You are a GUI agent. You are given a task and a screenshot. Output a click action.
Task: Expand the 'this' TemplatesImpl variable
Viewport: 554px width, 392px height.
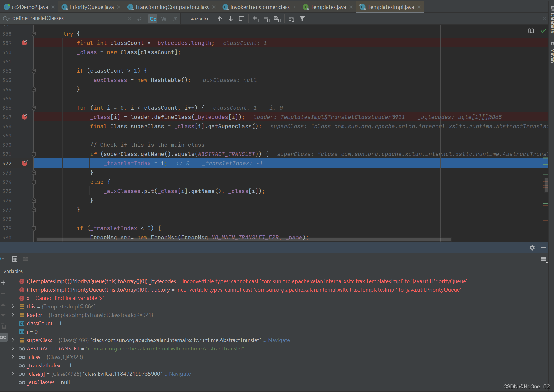(x=13, y=306)
